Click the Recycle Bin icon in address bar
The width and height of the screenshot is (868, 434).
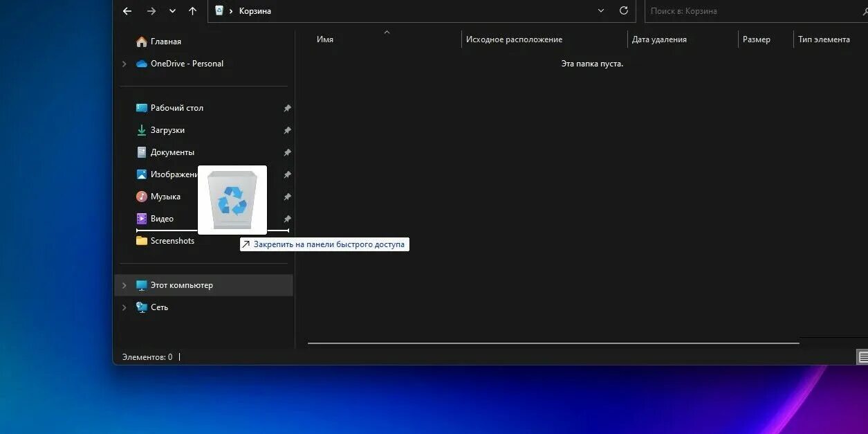click(219, 10)
